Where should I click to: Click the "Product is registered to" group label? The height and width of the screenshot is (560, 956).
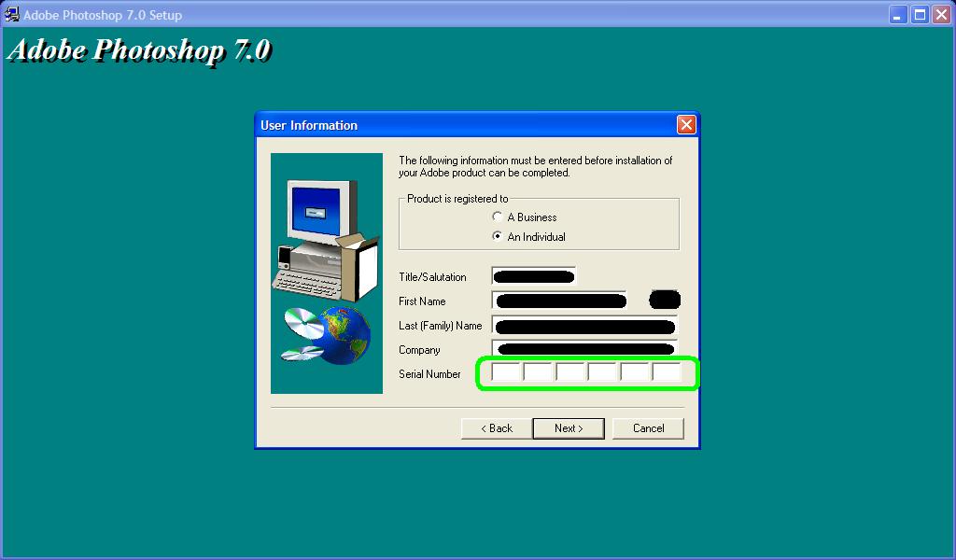(457, 199)
